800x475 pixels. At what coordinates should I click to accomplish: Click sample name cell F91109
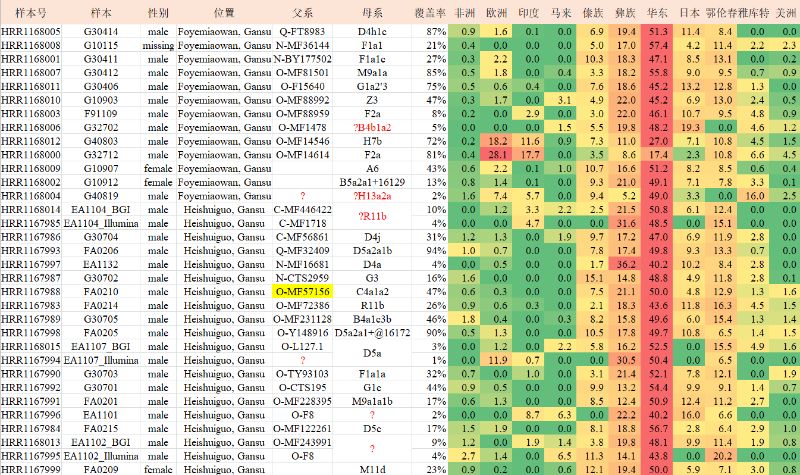point(101,114)
